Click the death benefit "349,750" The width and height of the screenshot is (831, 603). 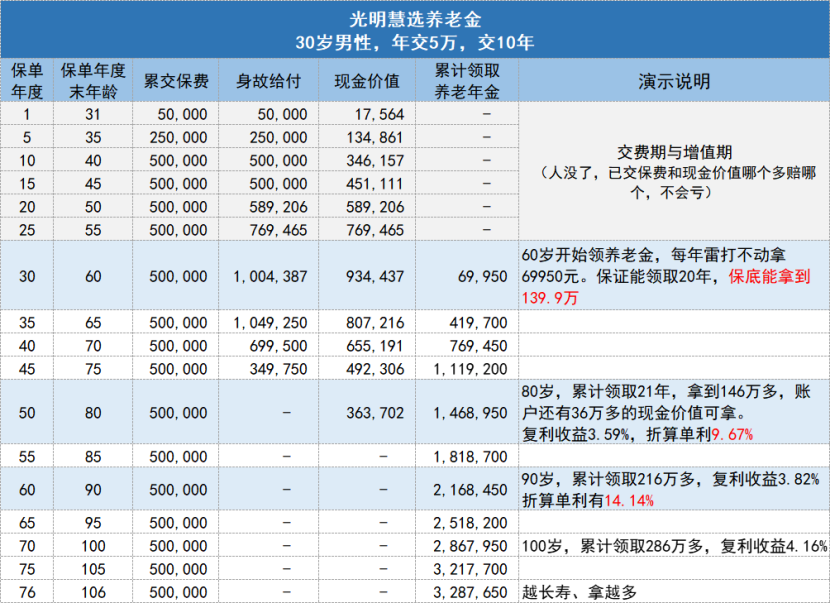point(278,369)
